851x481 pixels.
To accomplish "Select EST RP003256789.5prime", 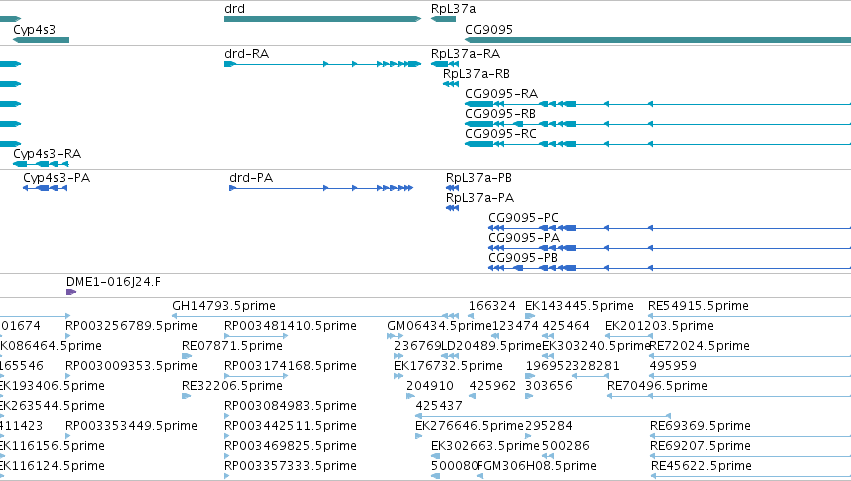I will pyautogui.click(x=68, y=336).
